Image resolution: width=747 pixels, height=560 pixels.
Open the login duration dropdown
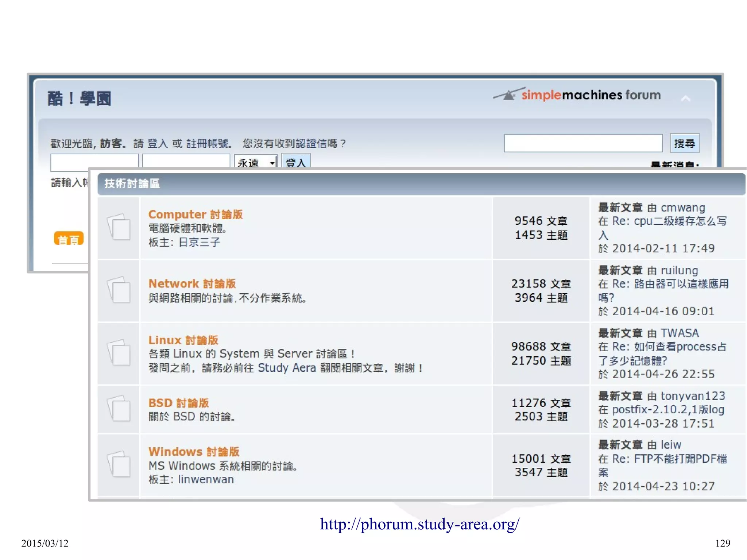(x=256, y=162)
